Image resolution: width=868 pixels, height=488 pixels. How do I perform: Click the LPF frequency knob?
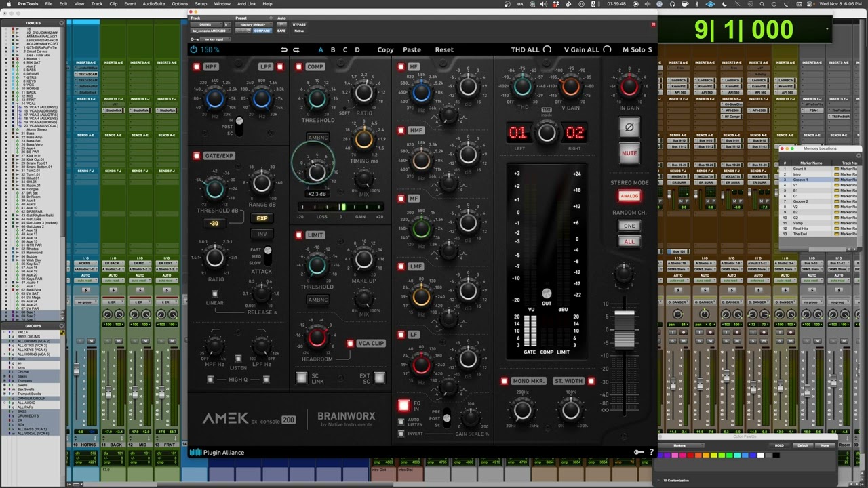tap(262, 99)
